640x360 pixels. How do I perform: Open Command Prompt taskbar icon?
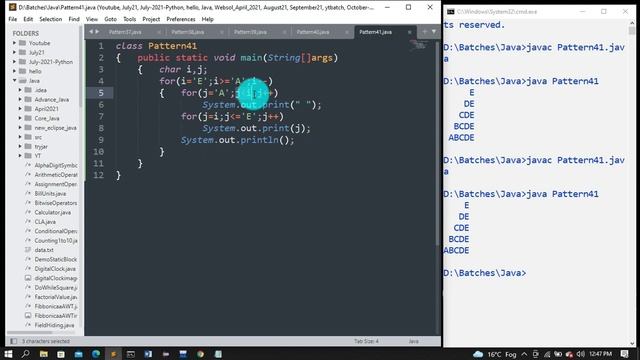(131, 354)
